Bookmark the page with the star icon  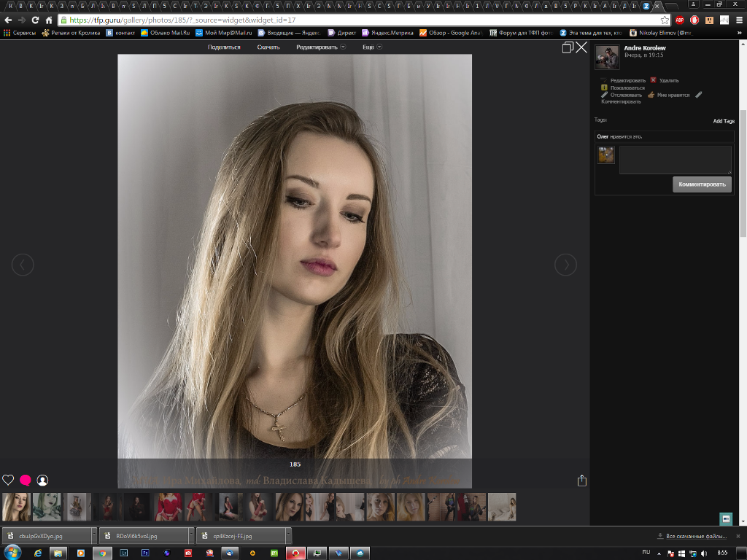tap(665, 20)
